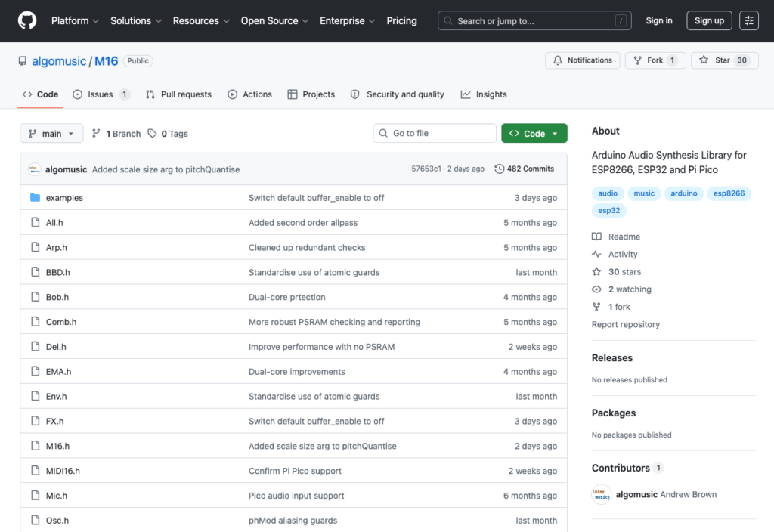Click the file icon beside Comb.h

click(x=35, y=321)
